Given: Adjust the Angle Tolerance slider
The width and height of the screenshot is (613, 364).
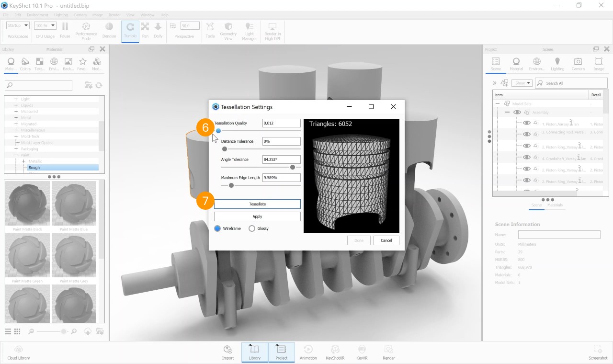Looking at the screenshot, I should [293, 167].
